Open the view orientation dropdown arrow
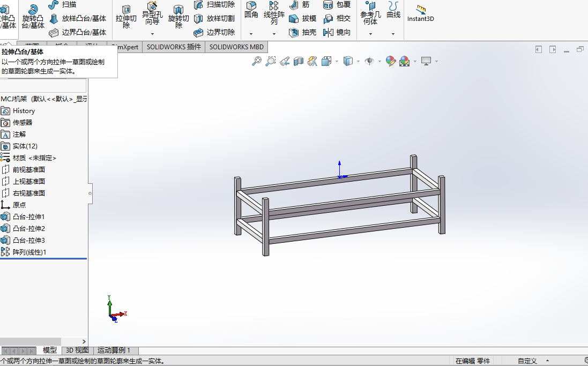588x366 pixels. click(x=337, y=62)
